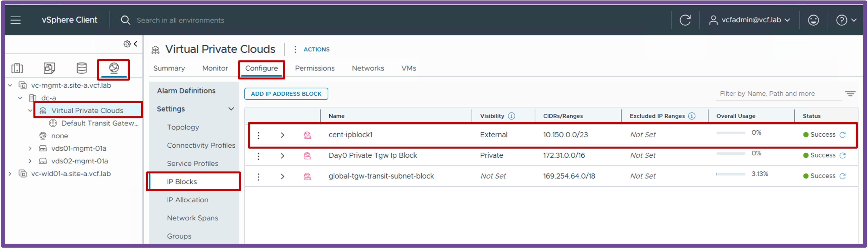The height and width of the screenshot is (248, 868).
Task: Open the hamburger navigation menu
Action: (15, 20)
